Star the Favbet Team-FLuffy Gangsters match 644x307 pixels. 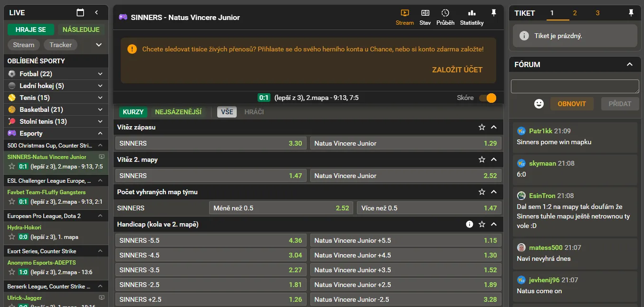12,202
